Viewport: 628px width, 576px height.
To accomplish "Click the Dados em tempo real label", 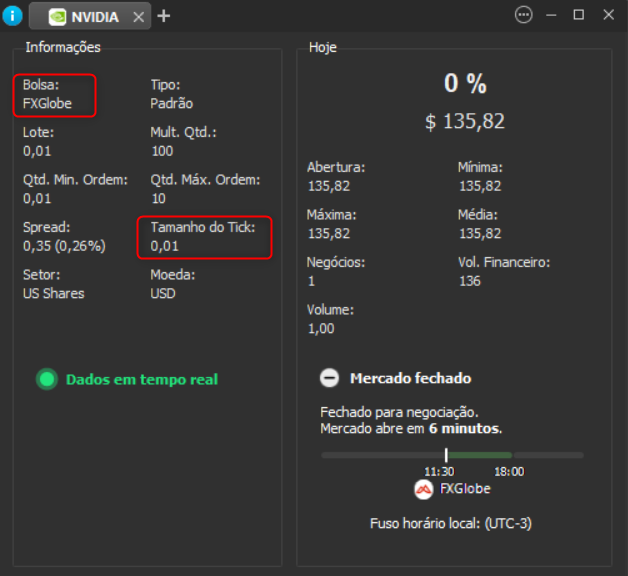I will click(x=141, y=379).
